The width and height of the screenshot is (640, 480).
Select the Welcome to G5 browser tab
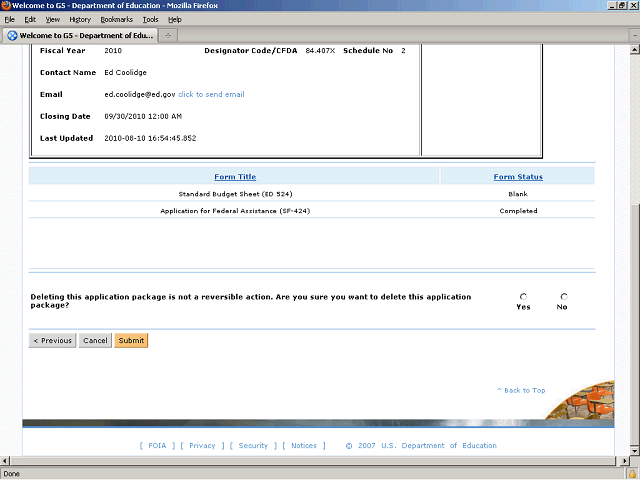80,36
